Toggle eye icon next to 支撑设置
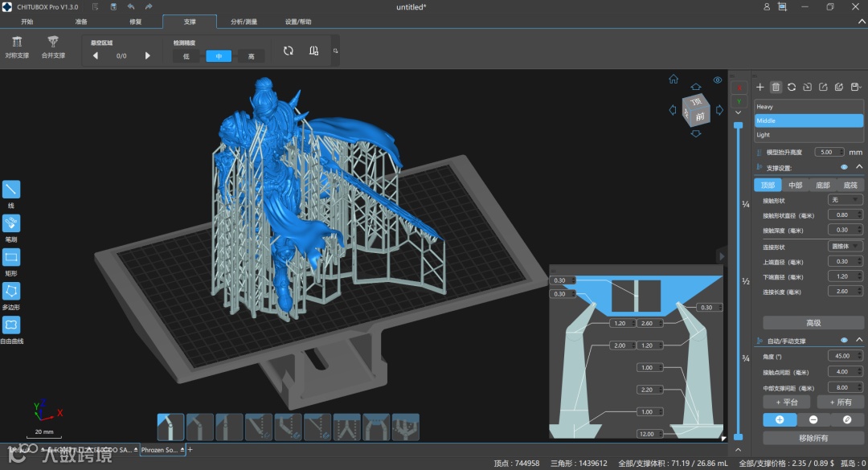This screenshot has height=470, width=868. pos(844,167)
